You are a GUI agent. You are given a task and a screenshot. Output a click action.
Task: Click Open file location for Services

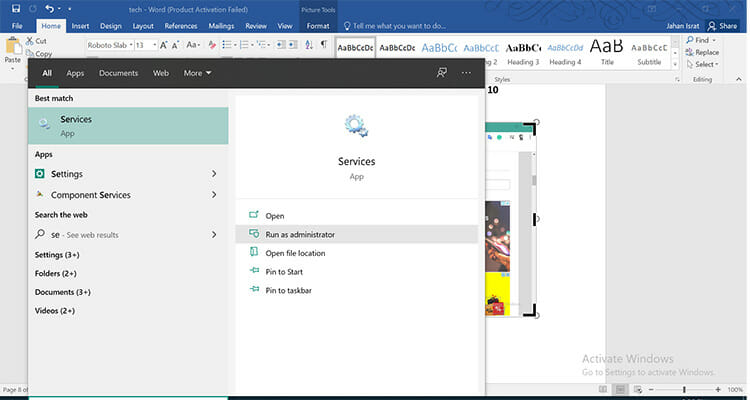tap(356, 253)
